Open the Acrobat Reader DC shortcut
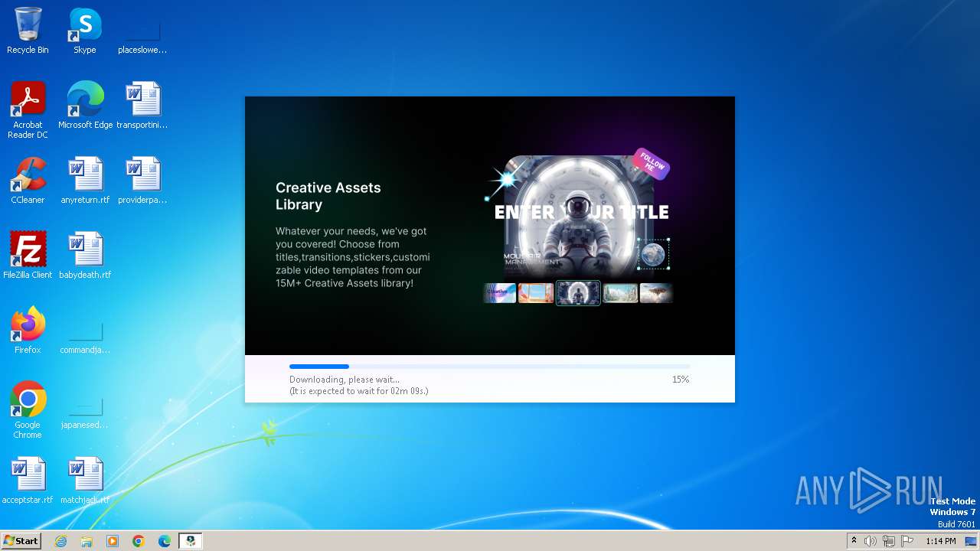980x551 pixels. tap(28, 110)
